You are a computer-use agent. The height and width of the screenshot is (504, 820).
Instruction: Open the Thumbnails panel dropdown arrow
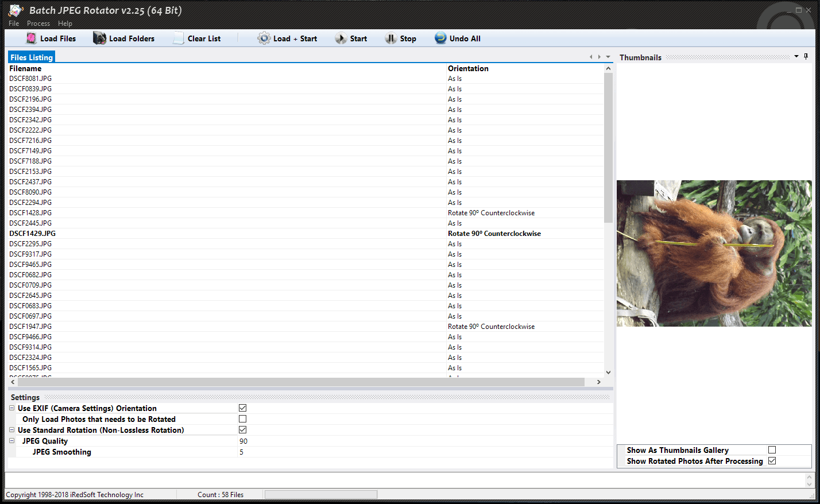point(796,56)
